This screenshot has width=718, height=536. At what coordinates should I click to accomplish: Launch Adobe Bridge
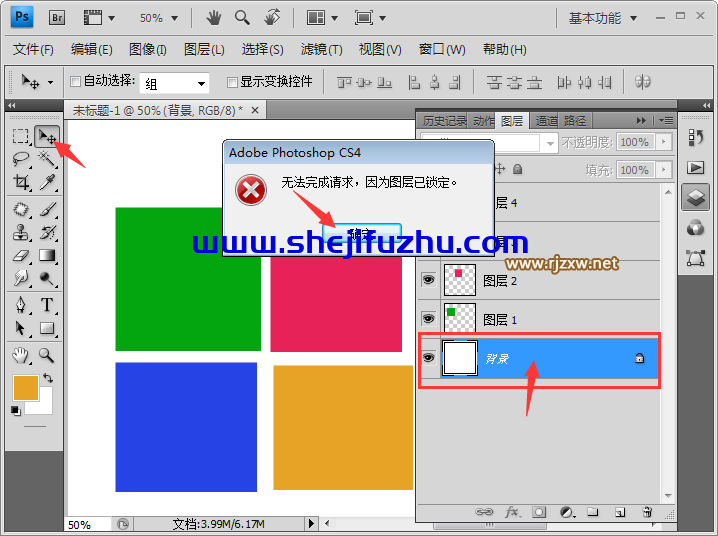click(57, 18)
